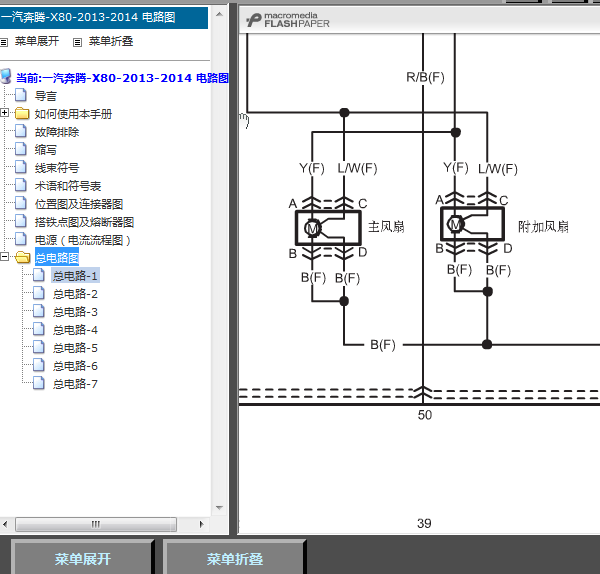Click the sidebar scroll up arrow
Viewport: 600px width, 574px height.
click(x=219, y=15)
